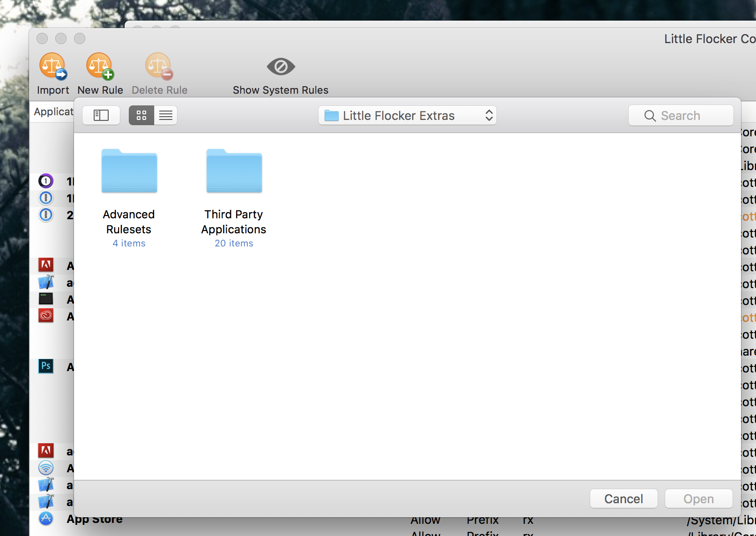
Task: Click the Adobe Creative Cloud icon
Action: [46, 316]
